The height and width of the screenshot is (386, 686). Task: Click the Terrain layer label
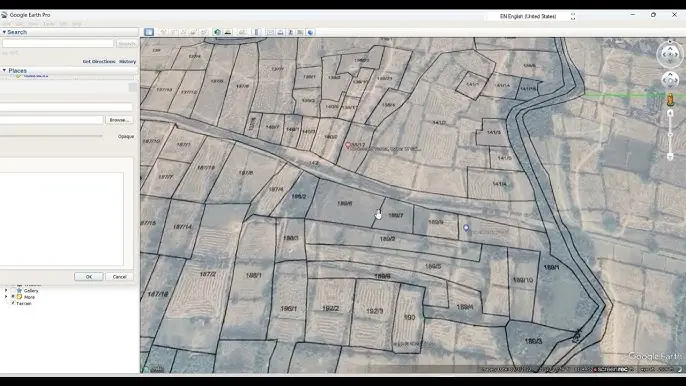(24, 303)
